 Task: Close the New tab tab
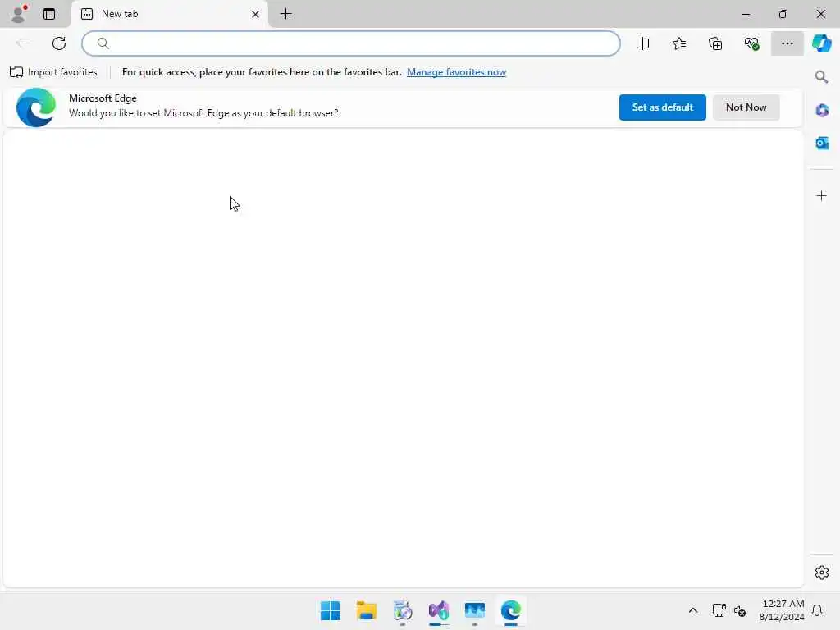tap(256, 15)
